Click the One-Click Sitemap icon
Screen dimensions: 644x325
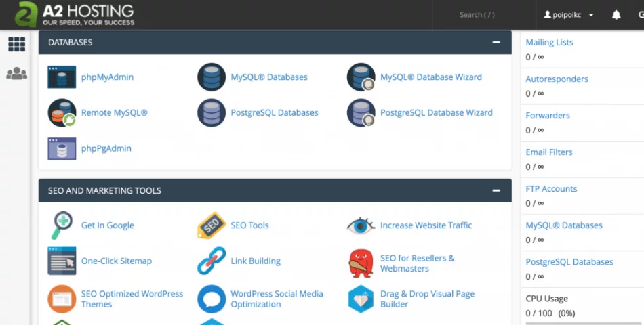(x=62, y=261)
